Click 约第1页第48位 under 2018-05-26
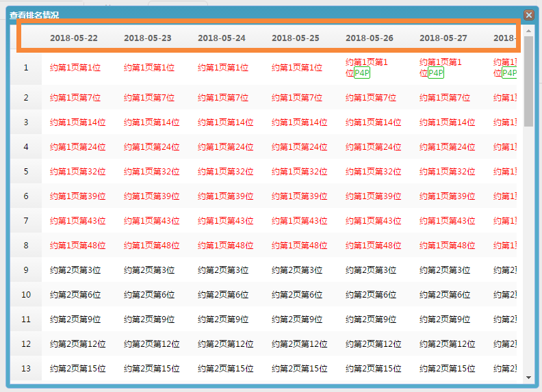Viewport: 542px width, 392px height. click(x=374, y=246)
